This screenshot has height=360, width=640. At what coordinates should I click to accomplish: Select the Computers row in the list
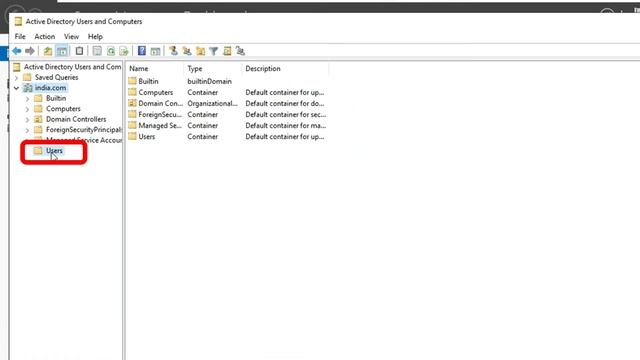point(227,92)
